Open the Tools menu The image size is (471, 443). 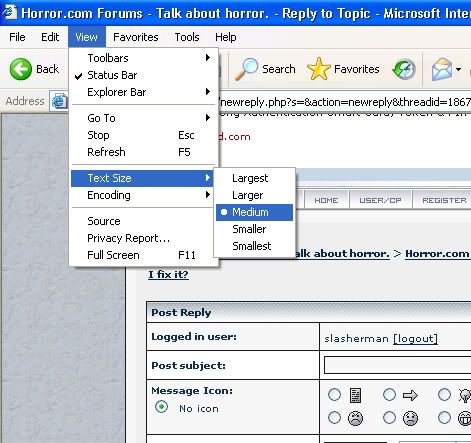187,37
